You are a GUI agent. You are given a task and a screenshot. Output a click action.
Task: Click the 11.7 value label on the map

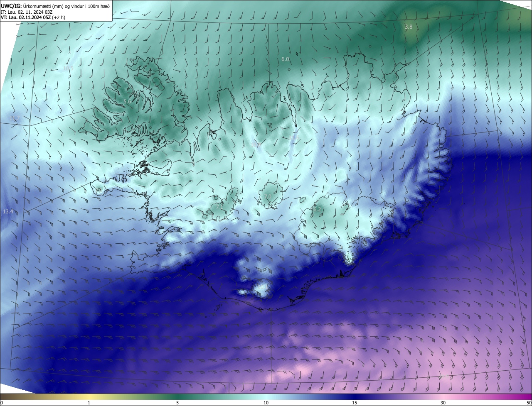(15, 119)
